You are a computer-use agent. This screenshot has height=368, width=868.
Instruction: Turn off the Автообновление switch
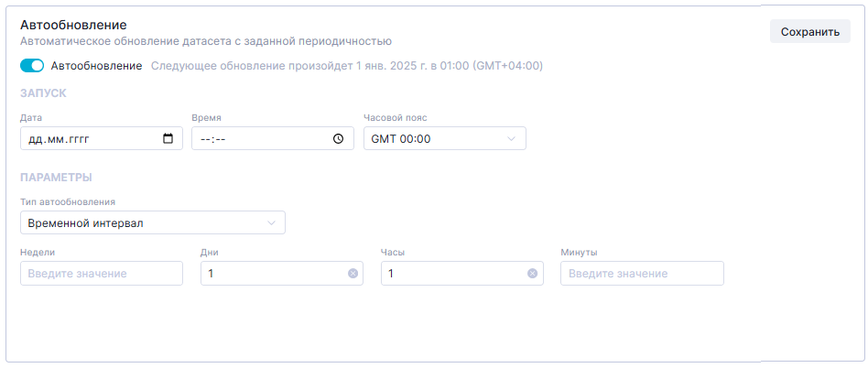32,66
